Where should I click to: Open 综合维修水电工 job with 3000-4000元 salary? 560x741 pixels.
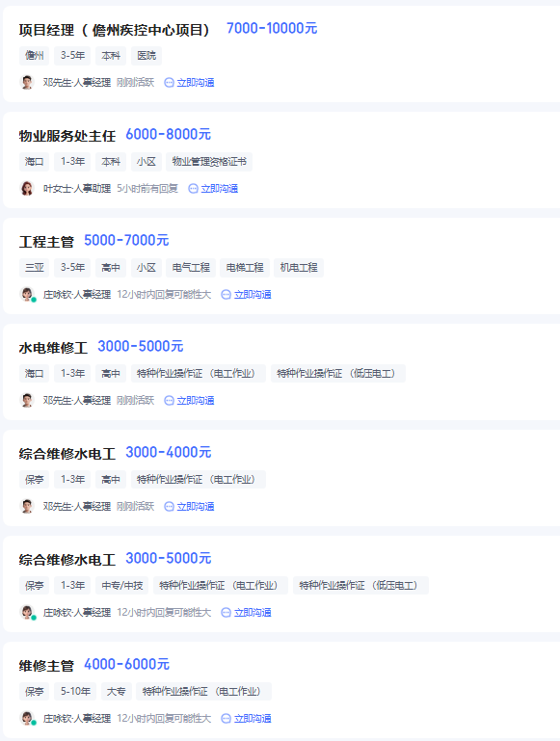click(67, 454)
